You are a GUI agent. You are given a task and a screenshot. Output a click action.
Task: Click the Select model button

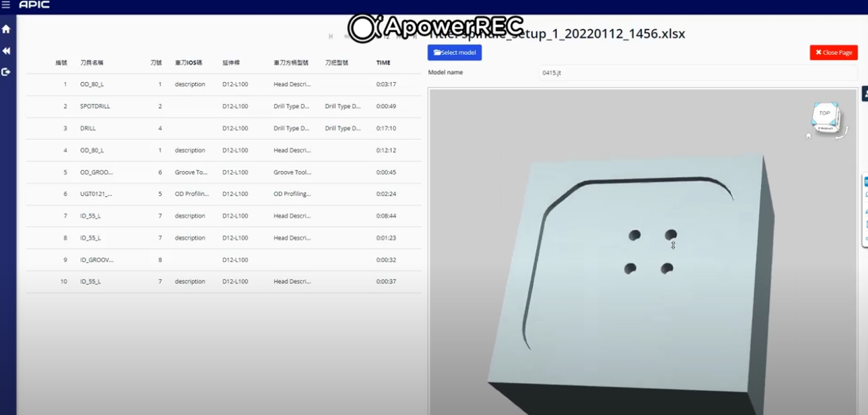(x=455, y=53)
